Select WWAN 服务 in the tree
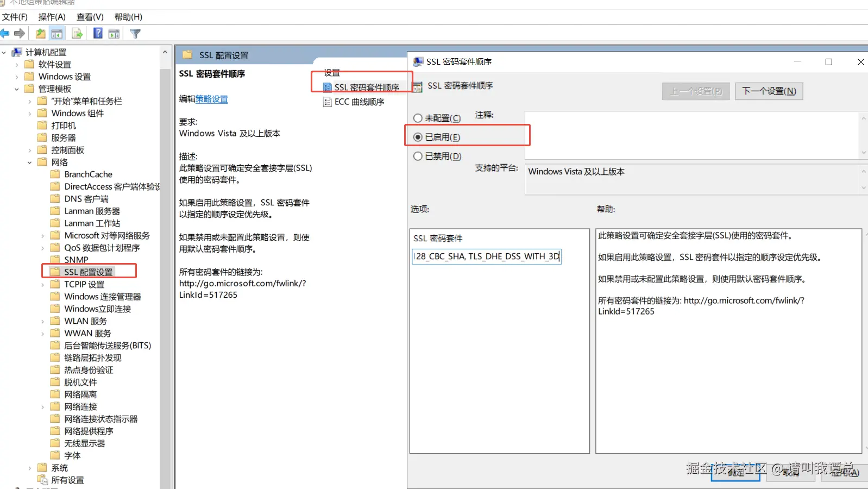The image size is (868, 489). tap(87, 333)
